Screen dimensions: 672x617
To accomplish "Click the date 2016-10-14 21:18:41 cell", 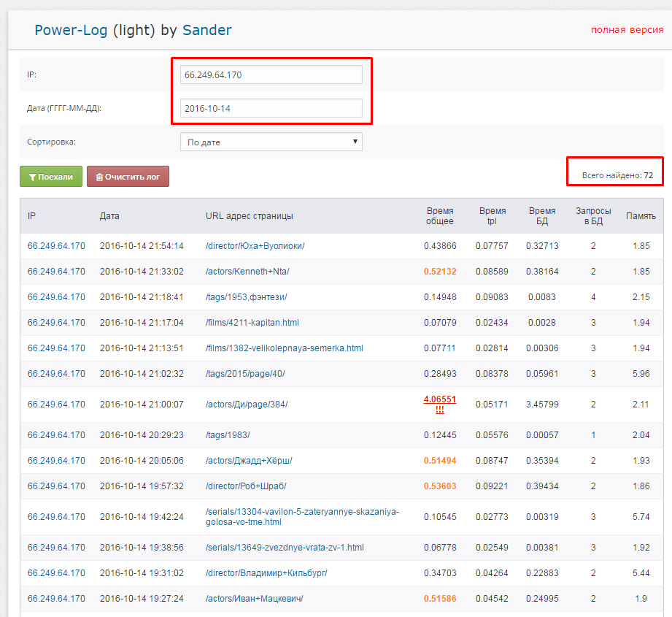I will 142,297.
